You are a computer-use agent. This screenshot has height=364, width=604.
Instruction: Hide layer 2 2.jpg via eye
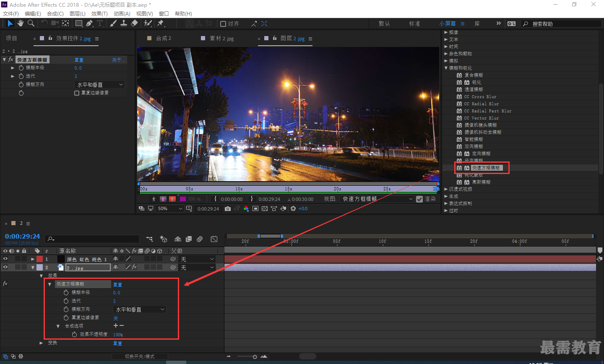pyautogui.click(x=5, y=267)
